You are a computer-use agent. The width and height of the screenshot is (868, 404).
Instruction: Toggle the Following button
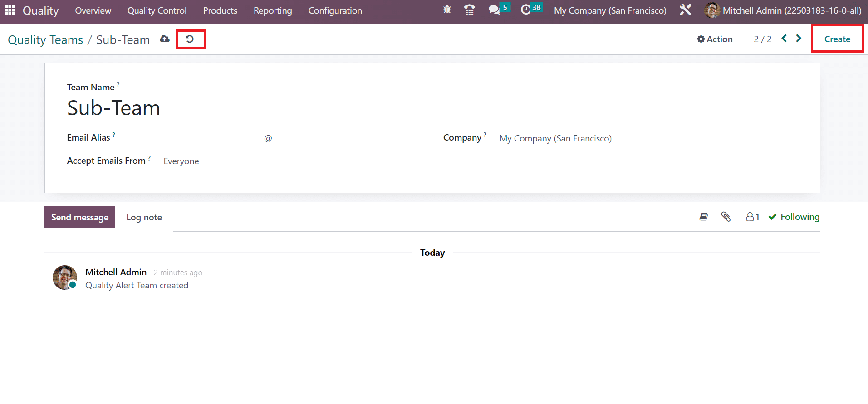pyautogui.click(x=794, y=217)
